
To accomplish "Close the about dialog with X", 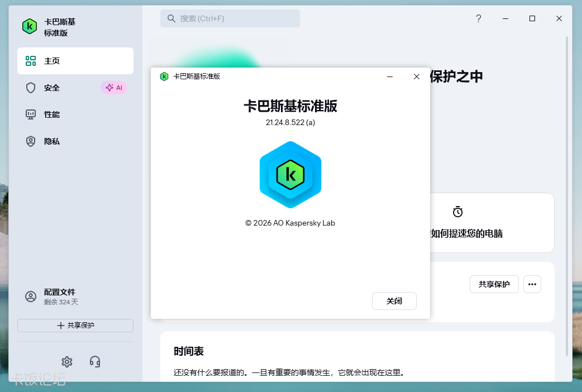I will (x=417, y=77).
